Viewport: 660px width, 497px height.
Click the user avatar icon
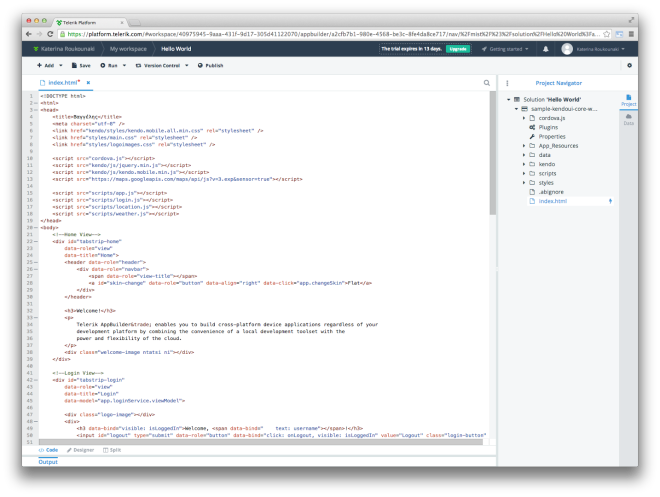[567, 49]
